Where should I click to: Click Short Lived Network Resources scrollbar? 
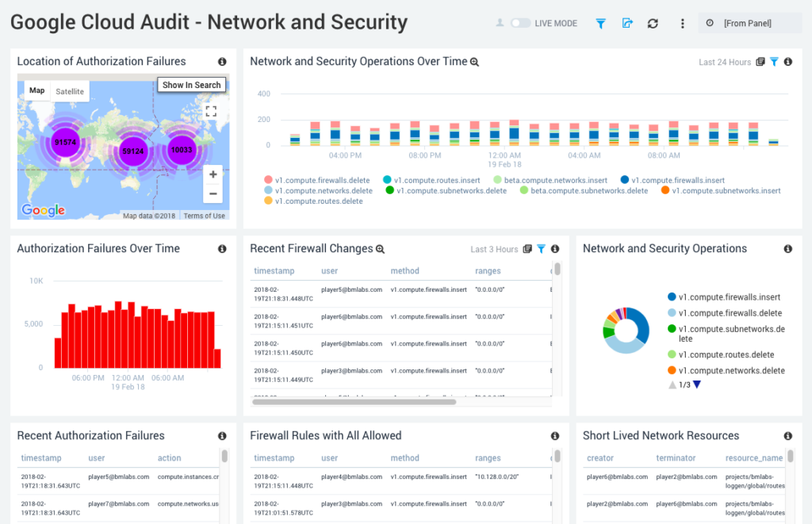791,456
